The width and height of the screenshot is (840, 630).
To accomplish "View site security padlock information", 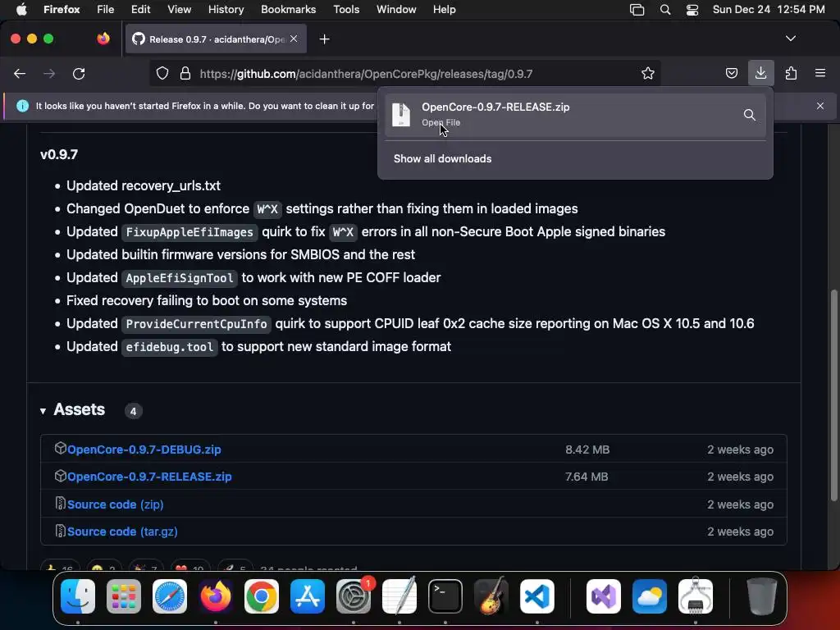I will click(x=185, y=73).
